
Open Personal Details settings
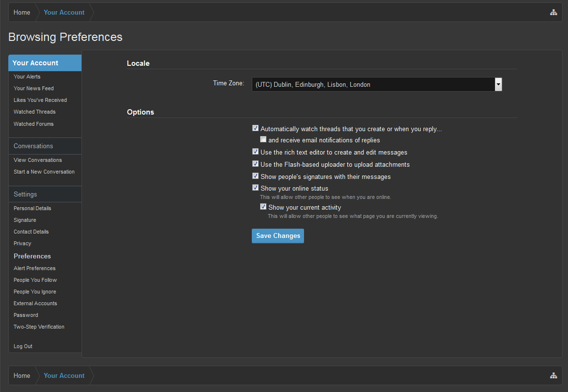coord(32,209)
